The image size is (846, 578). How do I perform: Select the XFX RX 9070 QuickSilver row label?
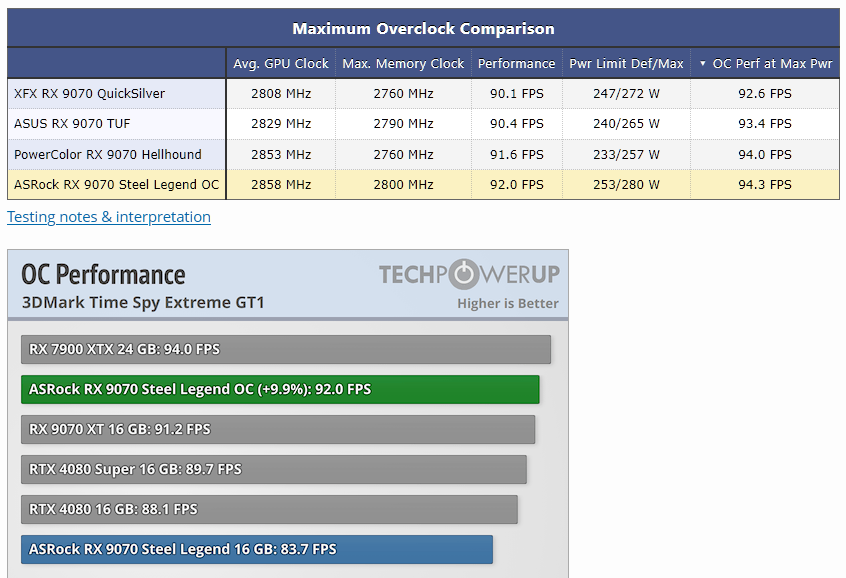coord(117,93)
